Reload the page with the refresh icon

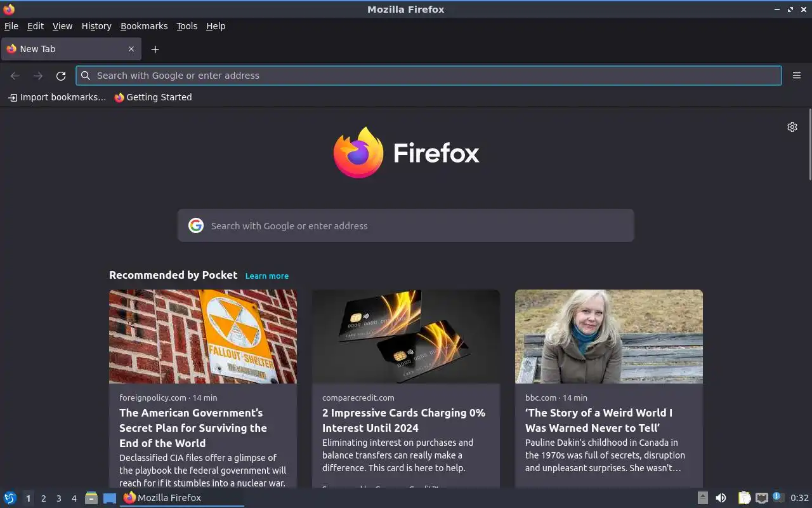click(61, 76)
